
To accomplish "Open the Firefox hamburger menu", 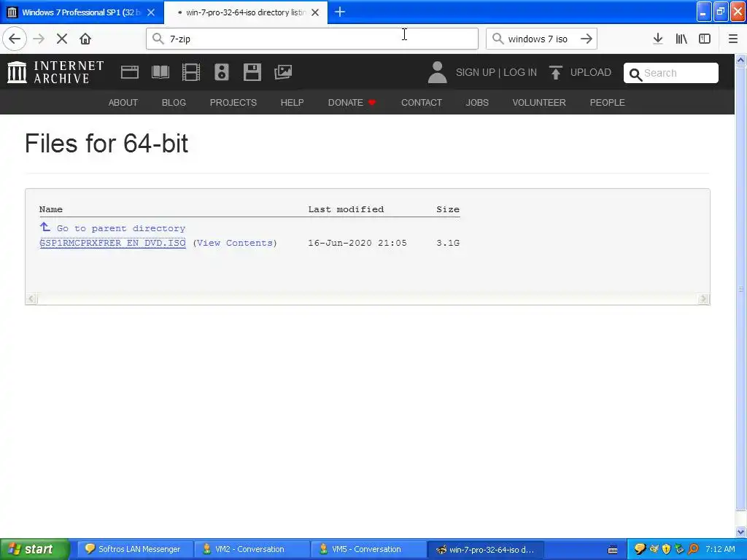I will 732,39.
